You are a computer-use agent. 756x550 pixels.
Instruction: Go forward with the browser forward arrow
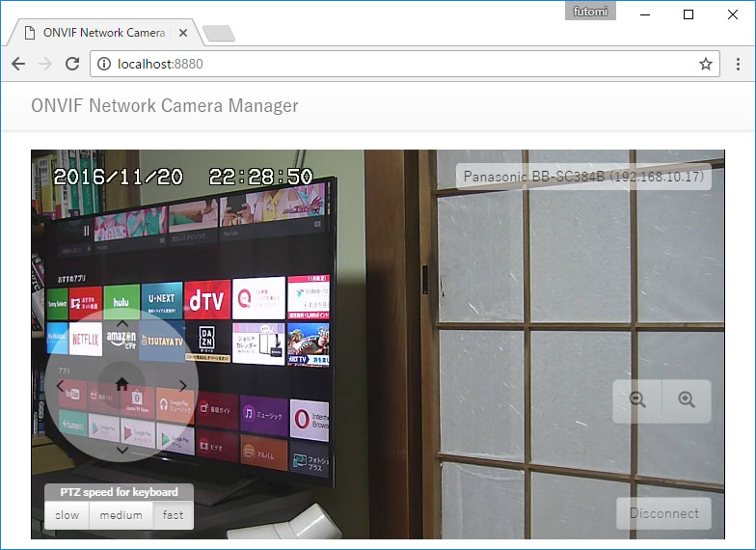[x=45, y=64]
